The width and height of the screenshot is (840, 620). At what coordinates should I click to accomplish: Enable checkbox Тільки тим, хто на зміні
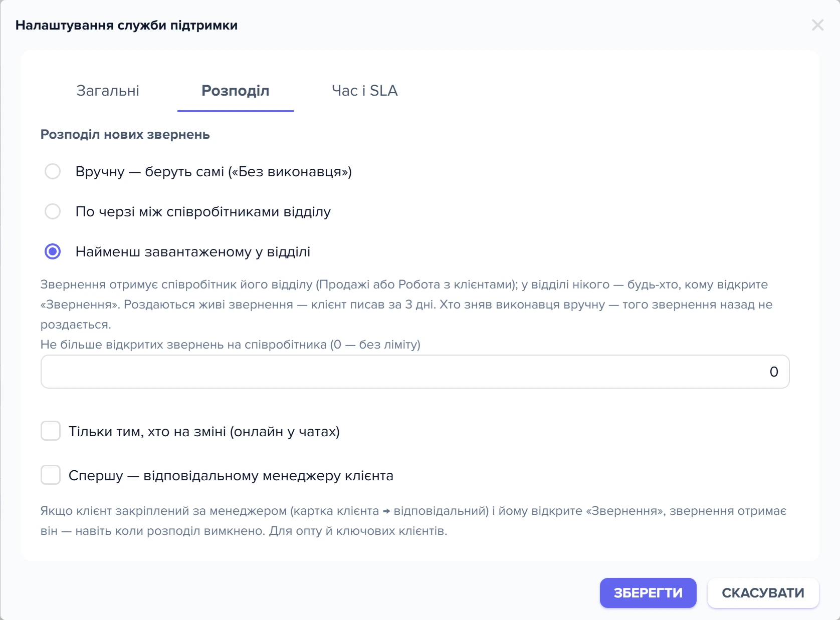coord(51,431)
